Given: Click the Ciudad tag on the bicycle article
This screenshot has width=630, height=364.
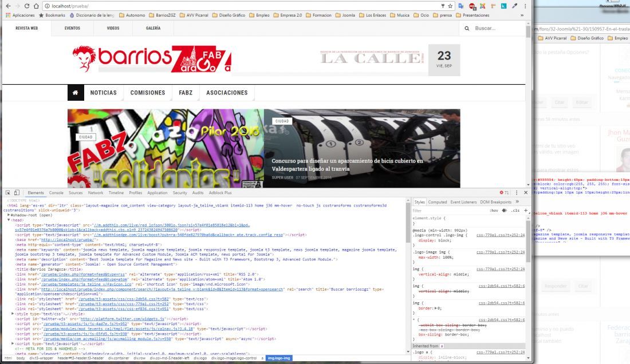Looking at the screenshot, I should point(282,121).
